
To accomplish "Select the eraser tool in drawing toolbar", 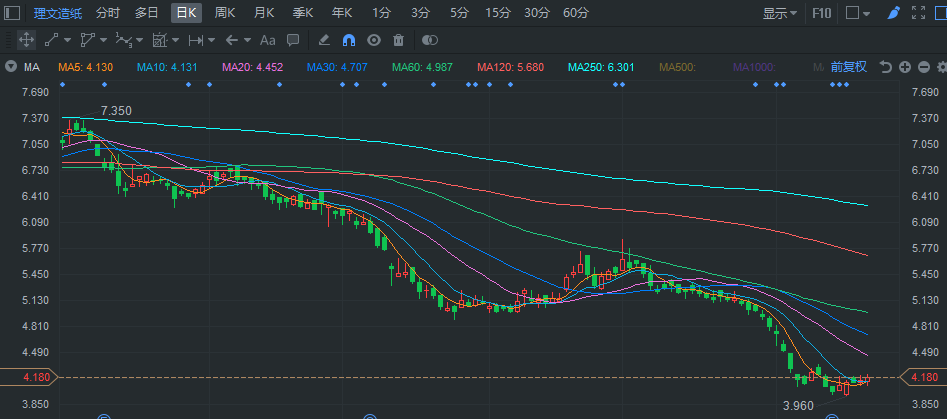I will coord(323,40).
